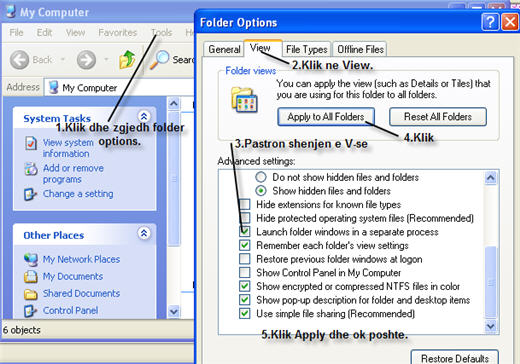Click the Reset All Folders button
520x364 pixels.
[438, 117]
